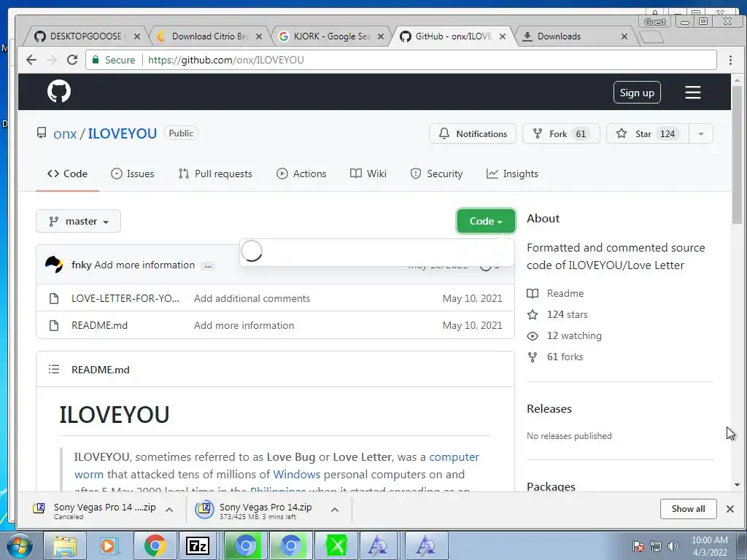
Task: Switch to the Wiki tab
Action: coord(368,174)
